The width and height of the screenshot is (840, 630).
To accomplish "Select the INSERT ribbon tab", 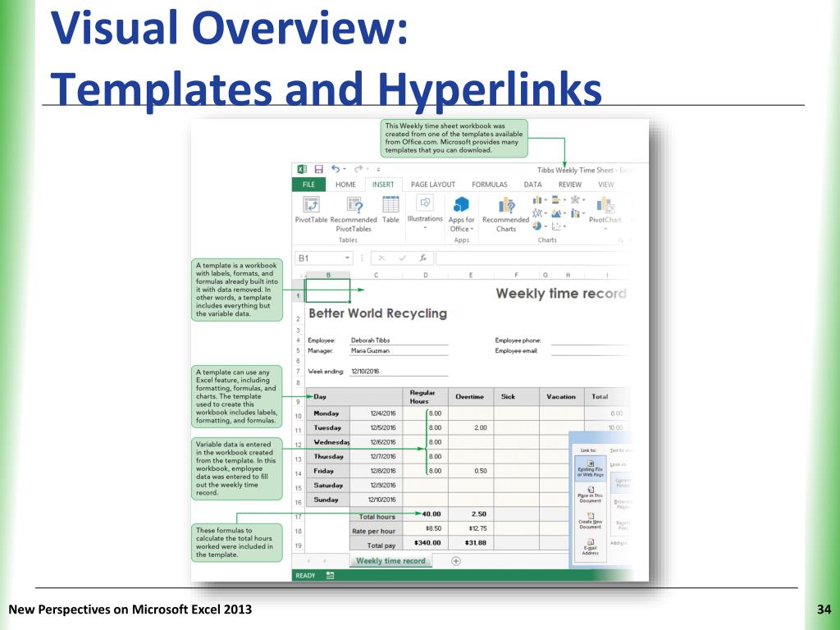I will point(383,185).
